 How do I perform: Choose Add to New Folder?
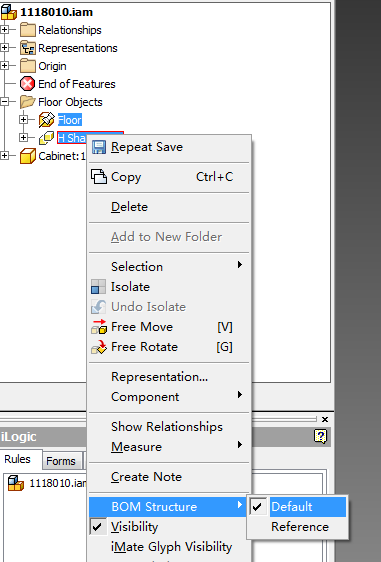click(169, 237)
